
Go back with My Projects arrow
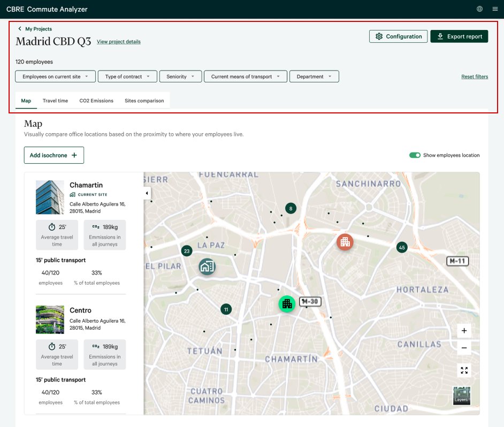pyautogui.click(x=20, y=28)
